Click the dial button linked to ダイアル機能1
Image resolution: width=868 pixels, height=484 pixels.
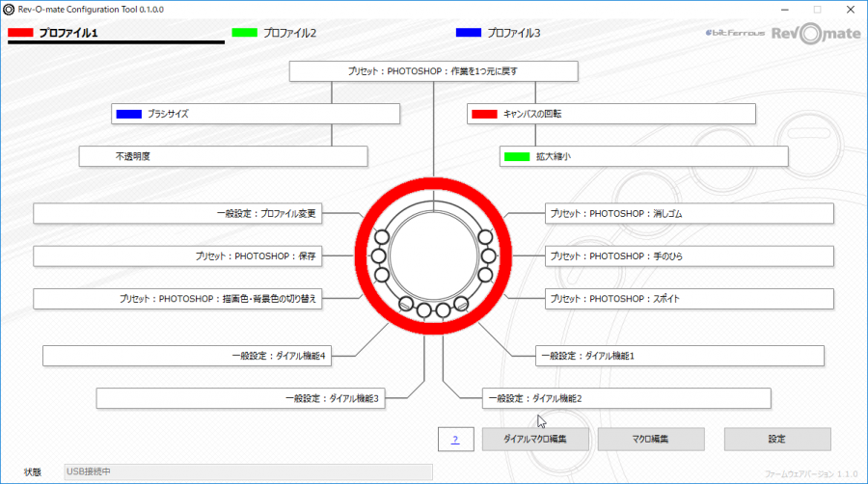[x=461, y=304]
